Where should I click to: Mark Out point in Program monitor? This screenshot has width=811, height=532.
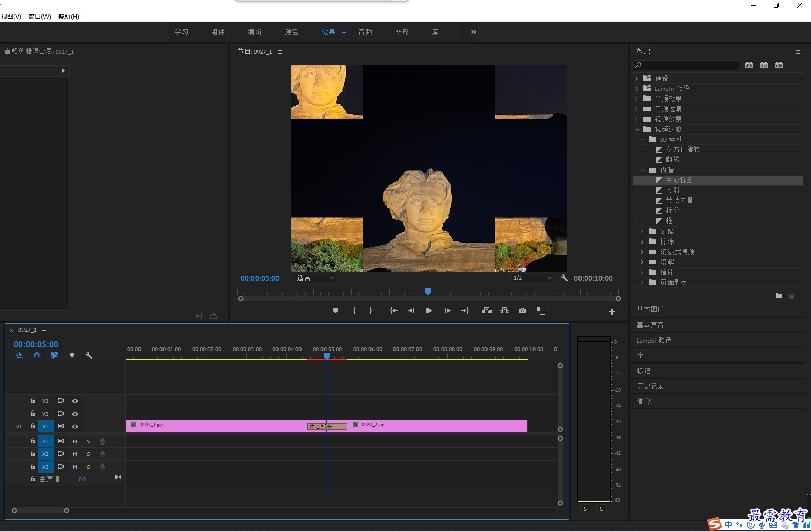(370, 311)
